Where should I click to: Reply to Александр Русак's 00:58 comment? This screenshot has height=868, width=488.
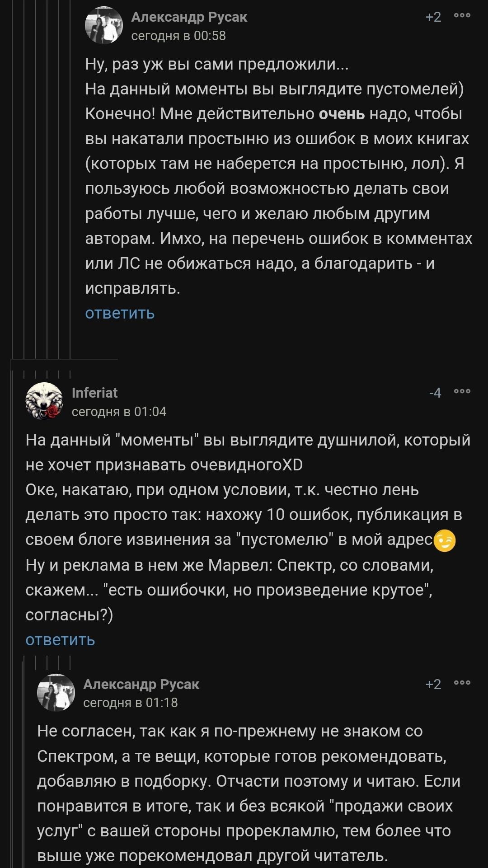coord(120,313)
